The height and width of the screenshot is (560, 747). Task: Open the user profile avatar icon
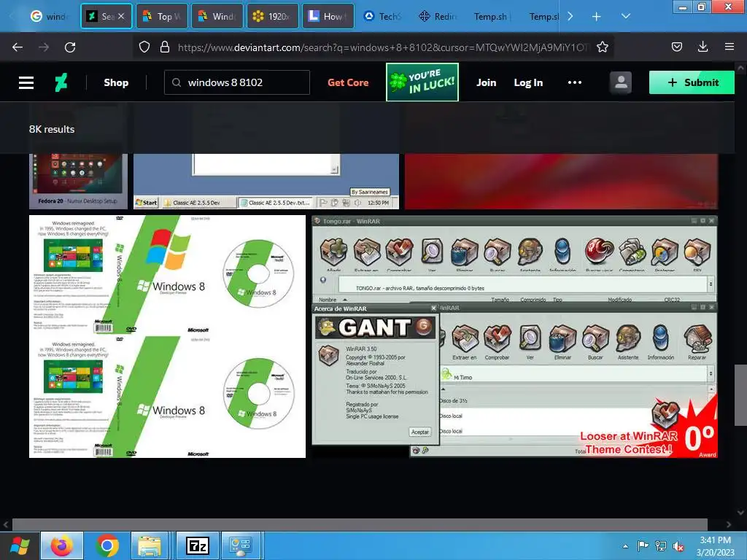click(x=621, y=82)
